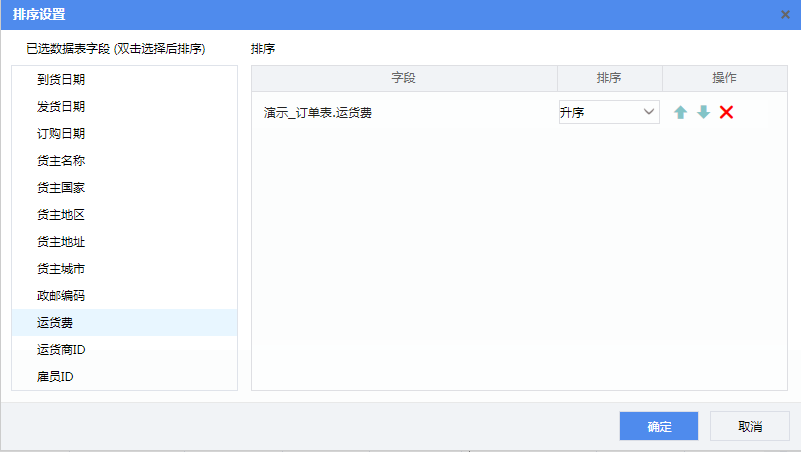Select the 货主国家 field
The image size is (801, 452).
(61, 188)
